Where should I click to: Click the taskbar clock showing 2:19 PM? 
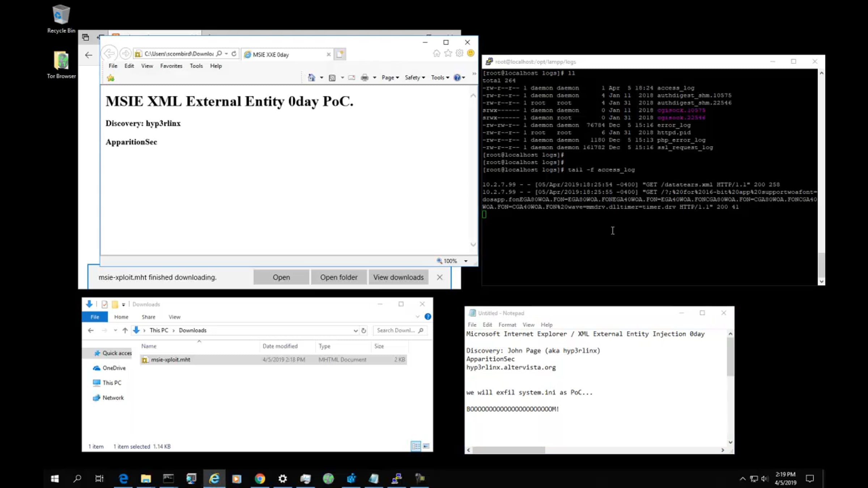(786, 479)
